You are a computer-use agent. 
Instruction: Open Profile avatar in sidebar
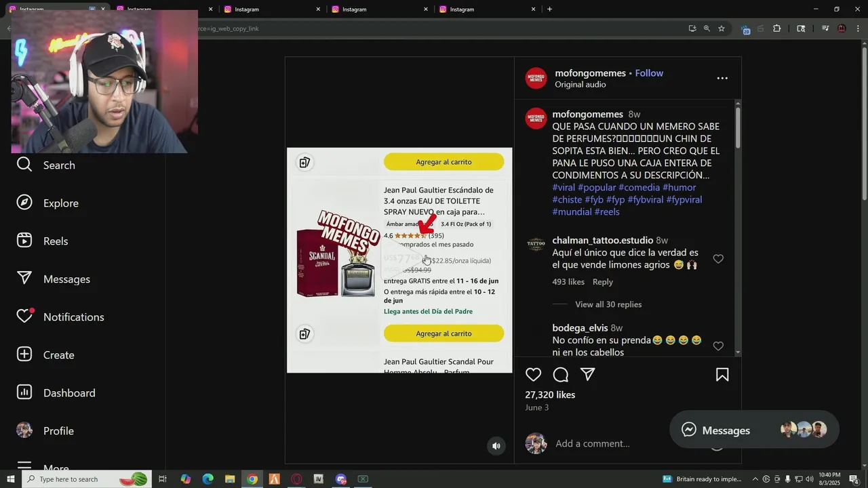24,430
